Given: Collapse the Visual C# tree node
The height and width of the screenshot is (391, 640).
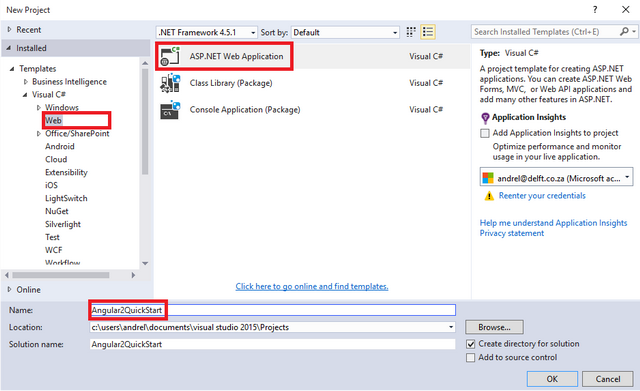Looking at the screenshot, I should pos(25,95).
